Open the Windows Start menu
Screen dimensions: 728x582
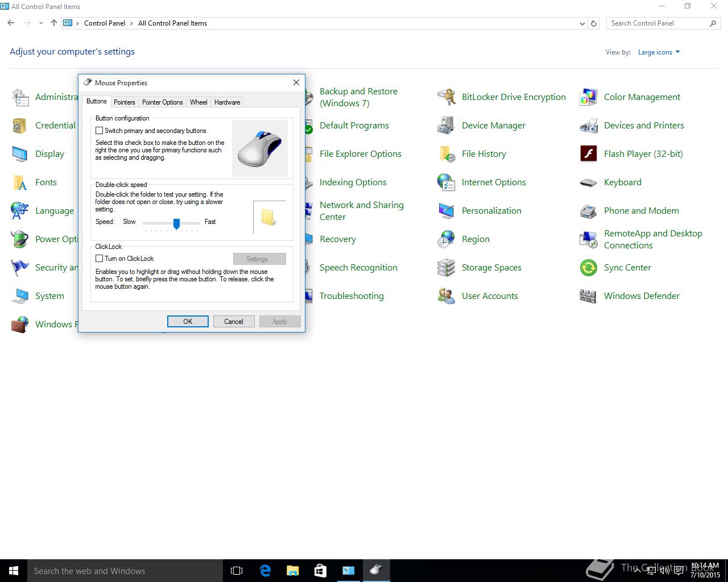point(14,571)
